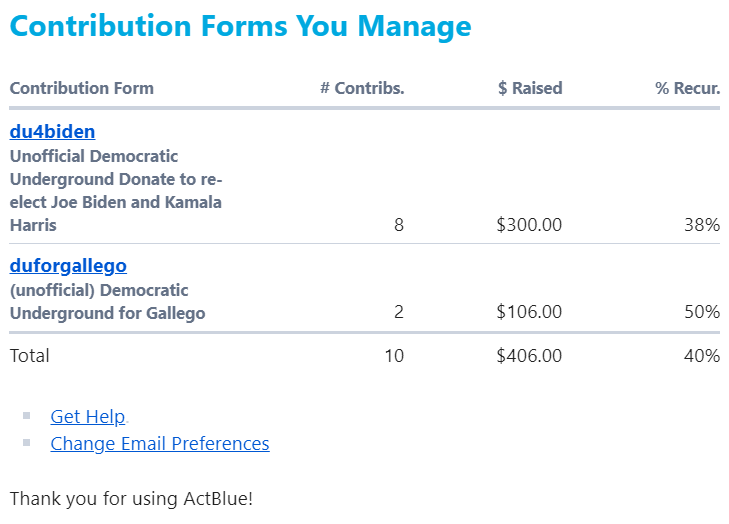Click the $300.00 raised amount for du4biden
Image resolution: width=729 pixels, height=524 pixels.
tap(529, 225)
